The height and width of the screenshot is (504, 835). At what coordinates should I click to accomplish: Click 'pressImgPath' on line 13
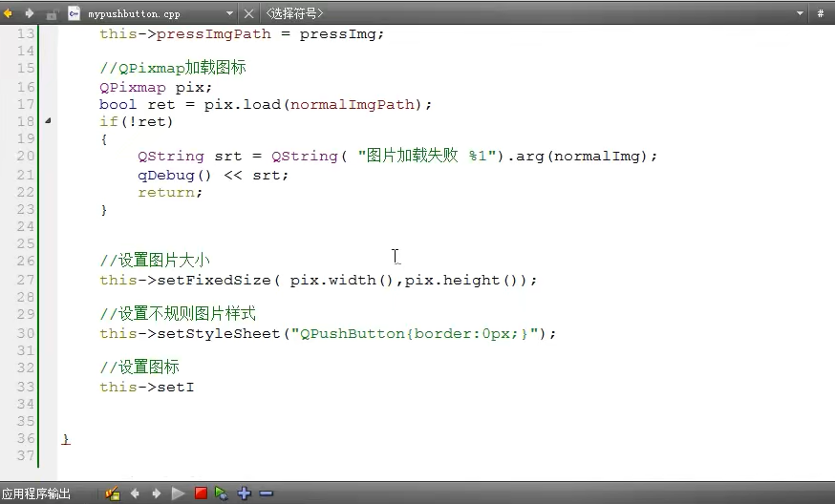[214, 34]
